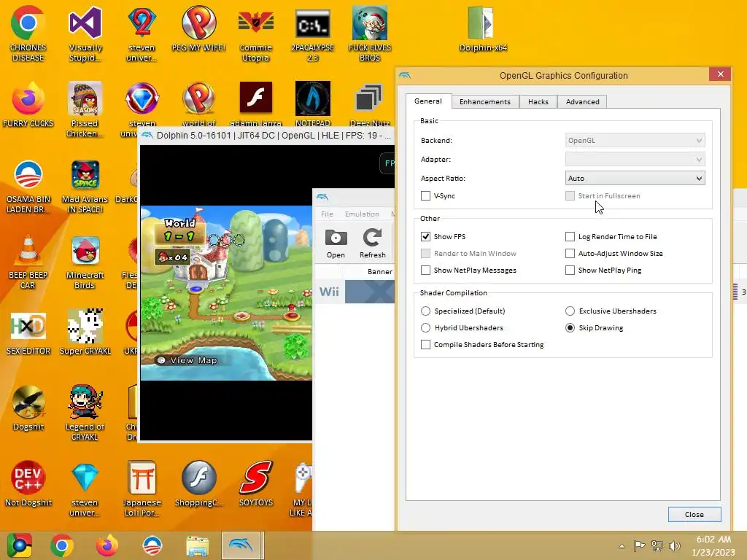Click Open icon in Dolphin main toolbar
The image size is (747, 560).
336,244
